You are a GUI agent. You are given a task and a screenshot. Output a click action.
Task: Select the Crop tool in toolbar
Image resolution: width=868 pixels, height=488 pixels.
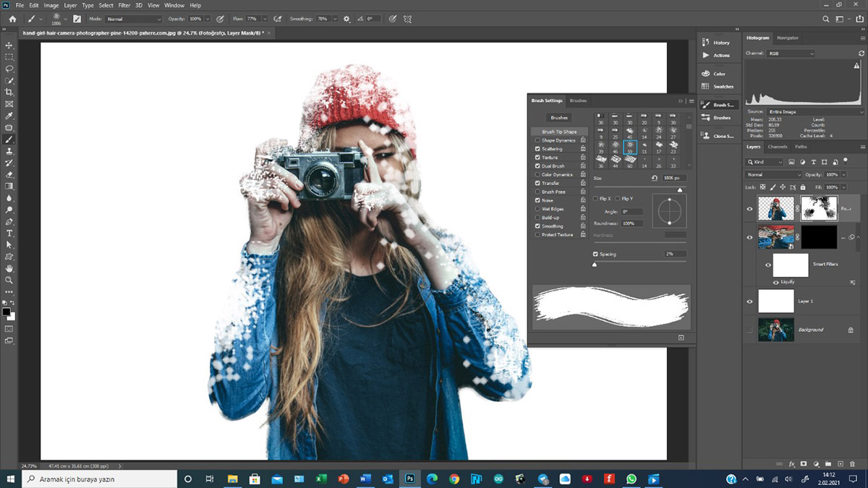click(9, 93)
